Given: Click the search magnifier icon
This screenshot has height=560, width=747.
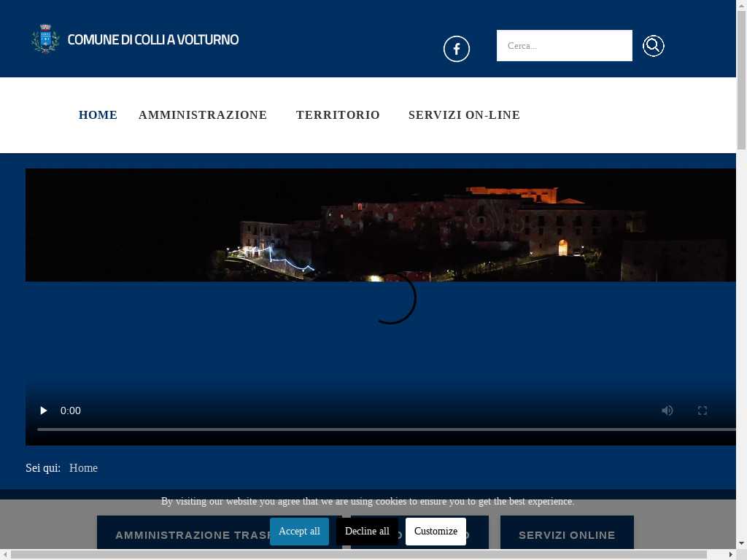Looking at the screenshot, I should pos(653,46).
